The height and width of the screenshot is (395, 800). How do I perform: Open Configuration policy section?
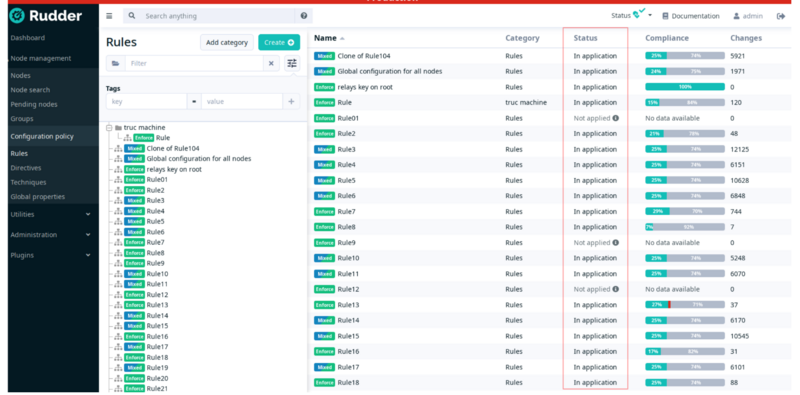[42, 136]
